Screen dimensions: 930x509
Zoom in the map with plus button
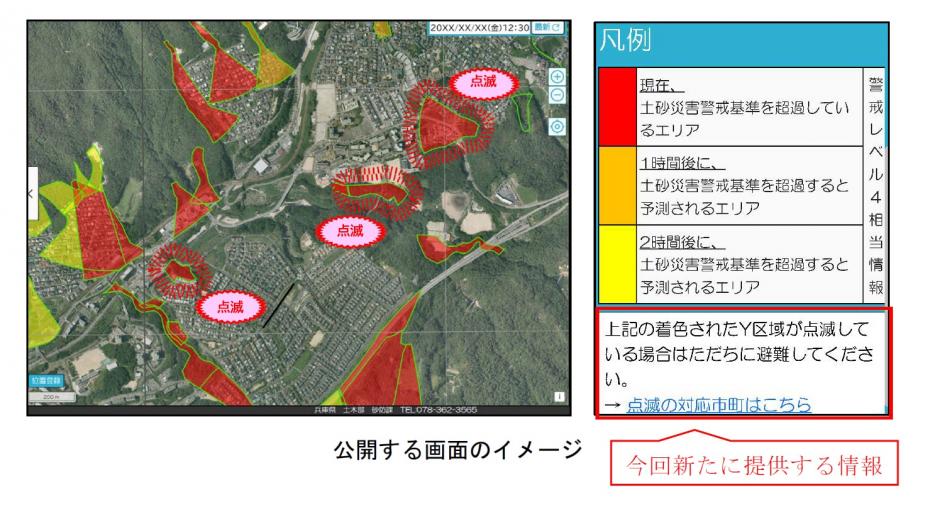tap(557, 77)
